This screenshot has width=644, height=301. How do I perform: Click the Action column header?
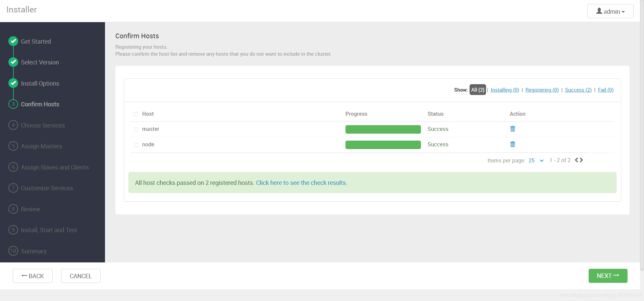(x=518, y=114)
